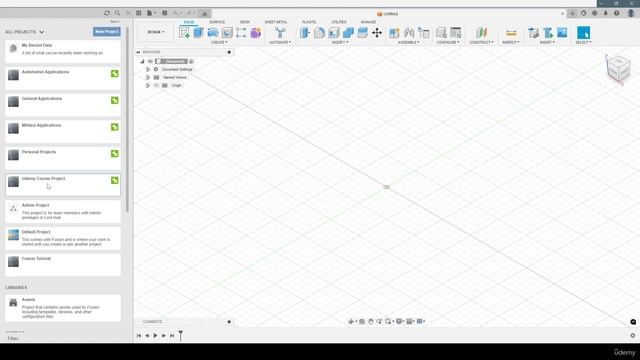Select the Shell tool in Modify
Image resolution: width=640 pixels, height=360 pixels.
click(x=333, y=33)
